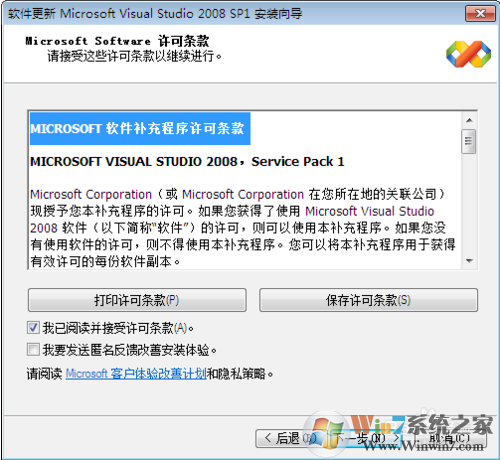Click the license text scroll down arrow
500x460 pixels.
[x=469, y=261]
